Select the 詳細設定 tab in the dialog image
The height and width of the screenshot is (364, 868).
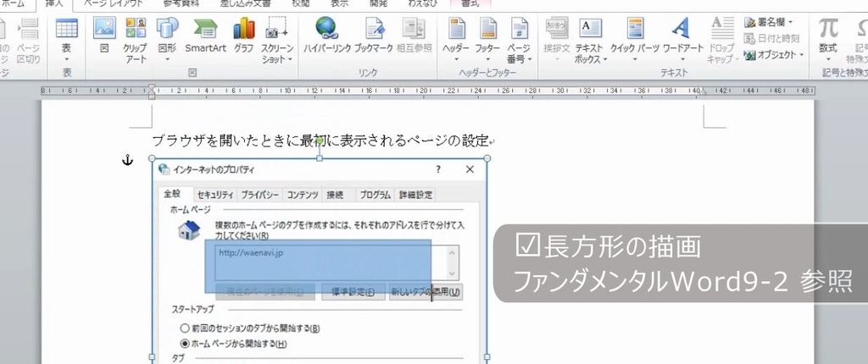[x=415, y=195]
